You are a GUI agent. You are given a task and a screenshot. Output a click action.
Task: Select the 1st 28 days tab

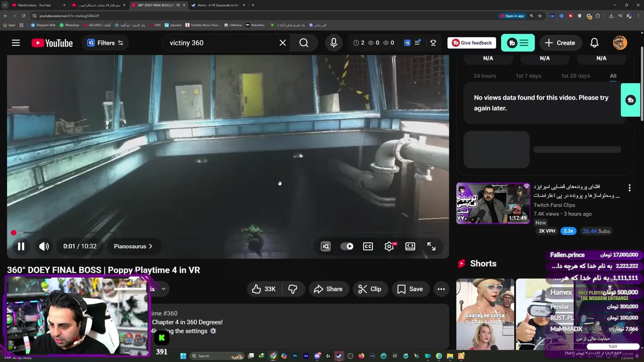click(576, 76)
